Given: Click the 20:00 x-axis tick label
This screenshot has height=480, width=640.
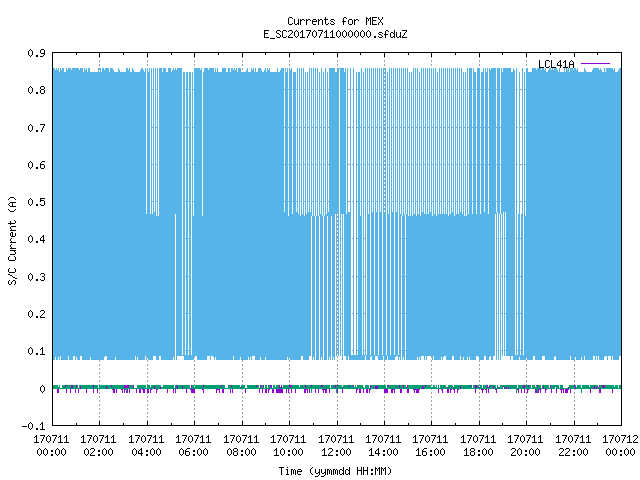Looking at the screenshot, I should pyautogui.click(x=525, y=452).
